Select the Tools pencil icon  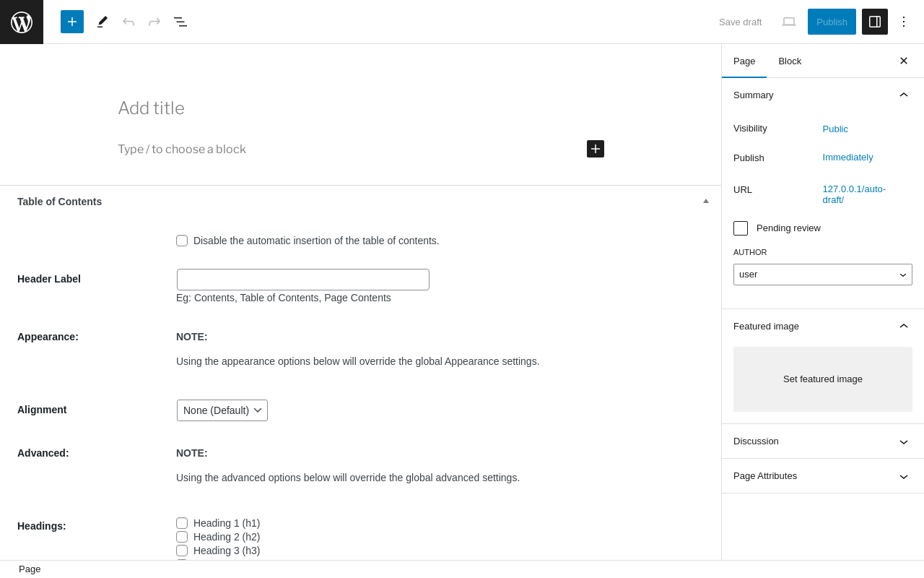[103, 22]
